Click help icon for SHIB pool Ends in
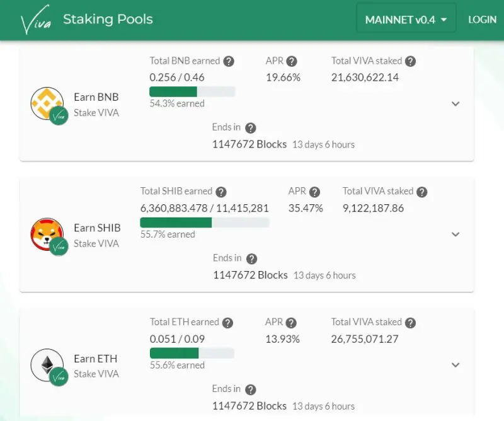Screen dimensions: 504x421 251,258
